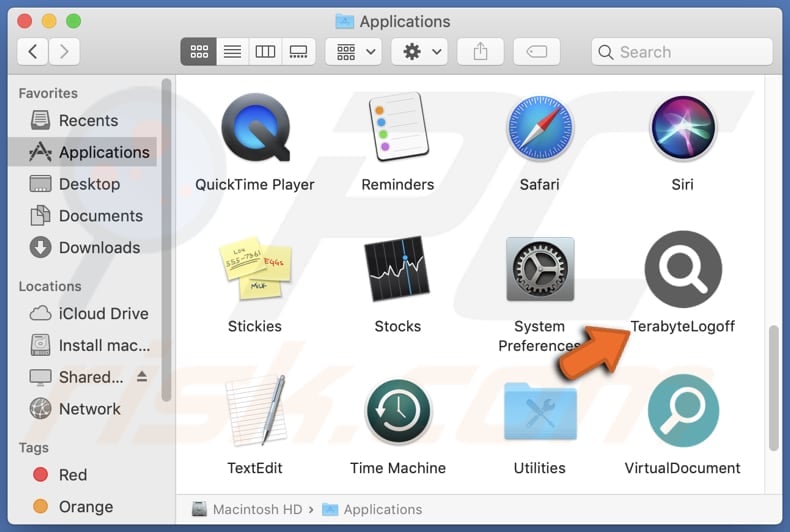Click the Favorites sidebar heading

48,93
